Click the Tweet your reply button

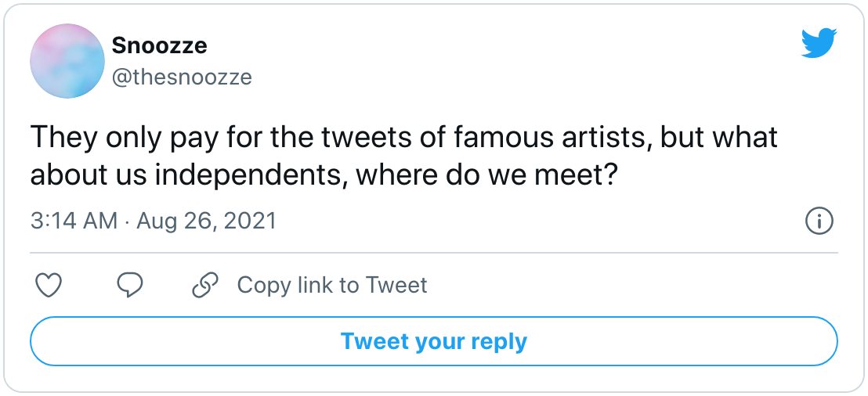434,341
